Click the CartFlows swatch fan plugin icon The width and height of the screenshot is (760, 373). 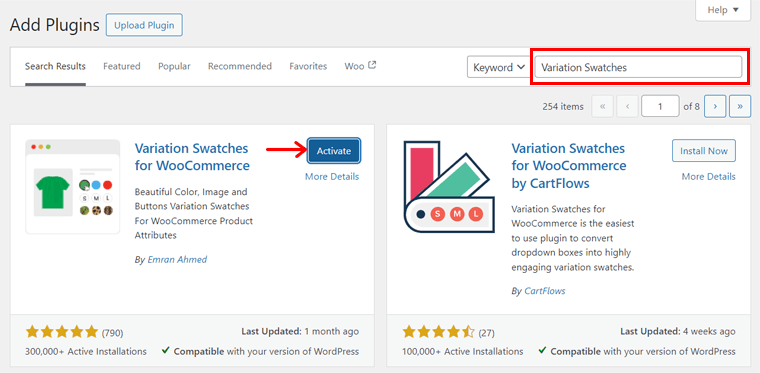449,187
